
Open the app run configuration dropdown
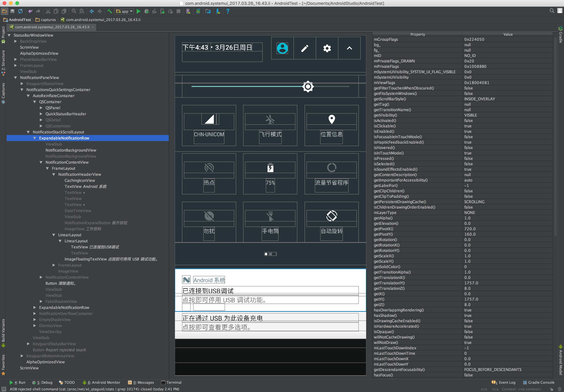[124, 11]
